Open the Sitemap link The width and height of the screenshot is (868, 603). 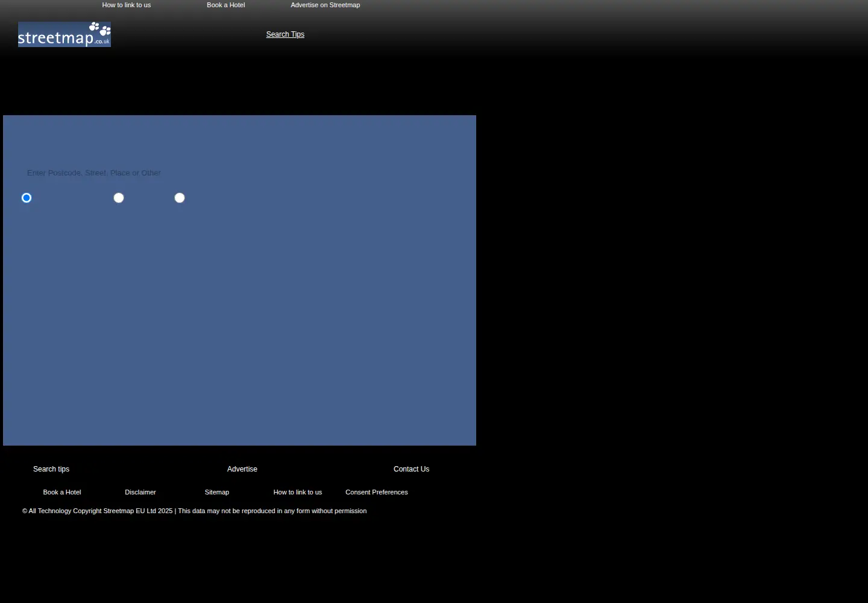pyautogui.click(x=217, y=492)
